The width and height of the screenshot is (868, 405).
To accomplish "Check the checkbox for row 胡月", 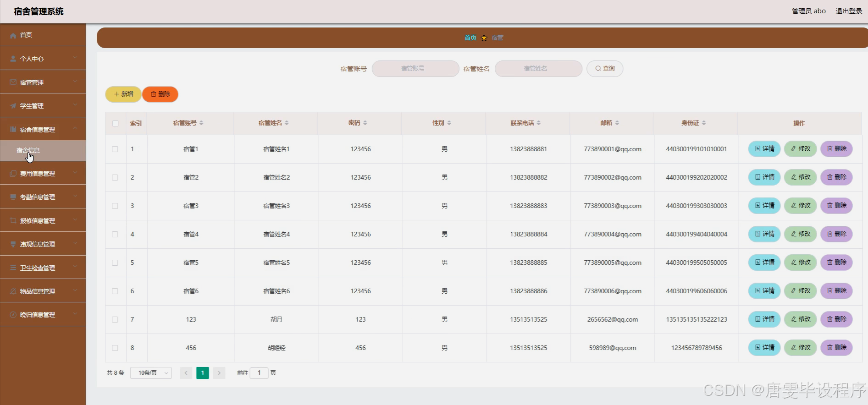I will coord(115,319).
